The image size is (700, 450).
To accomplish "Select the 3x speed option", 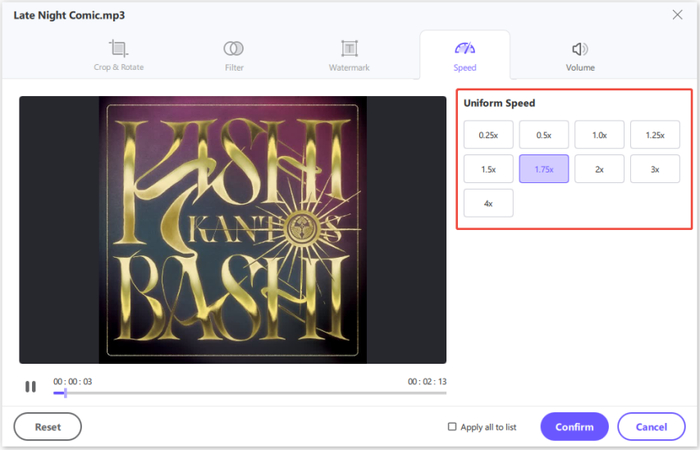I will point(655,169).
